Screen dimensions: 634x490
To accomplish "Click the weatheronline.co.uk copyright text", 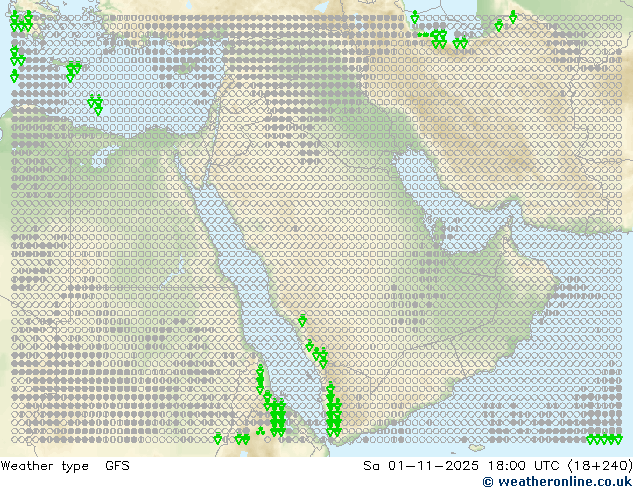I will 557,482.
